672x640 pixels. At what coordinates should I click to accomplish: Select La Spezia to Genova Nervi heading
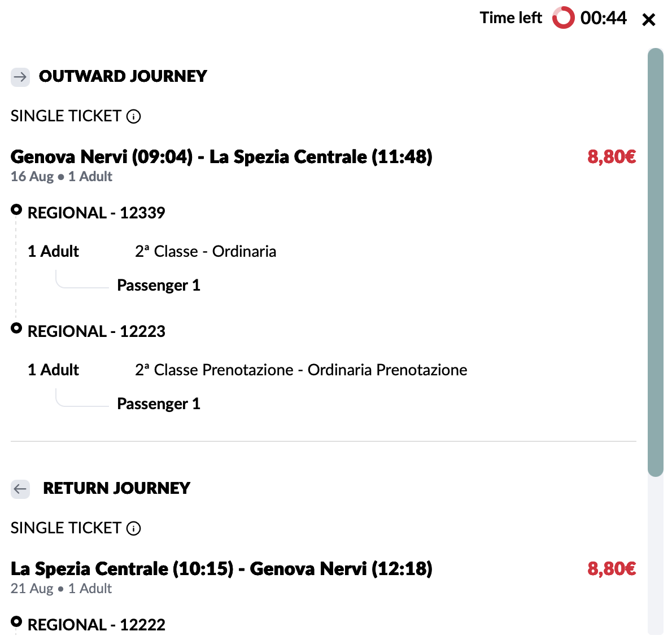click(x=221, y=569)
